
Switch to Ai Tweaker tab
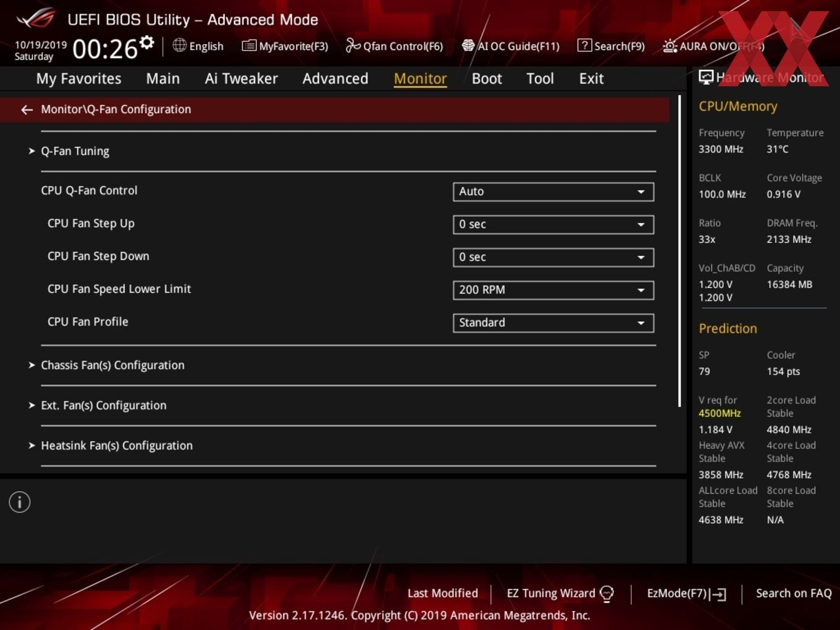pos(241,78)
